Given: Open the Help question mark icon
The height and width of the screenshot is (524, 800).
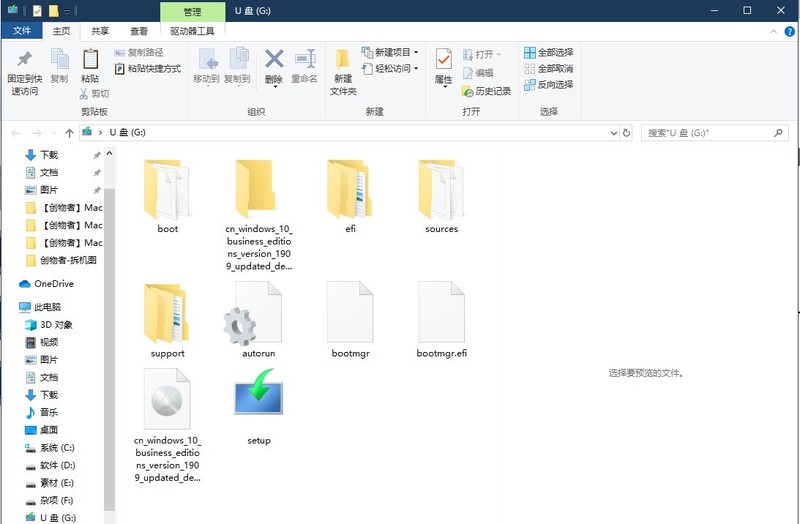Looking at the screenshot, I should pyautogui.click(x=789, y=32).
